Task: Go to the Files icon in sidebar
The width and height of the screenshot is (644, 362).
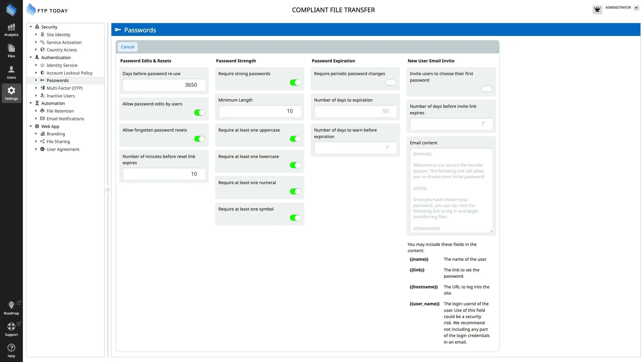Action: [11, 51]
